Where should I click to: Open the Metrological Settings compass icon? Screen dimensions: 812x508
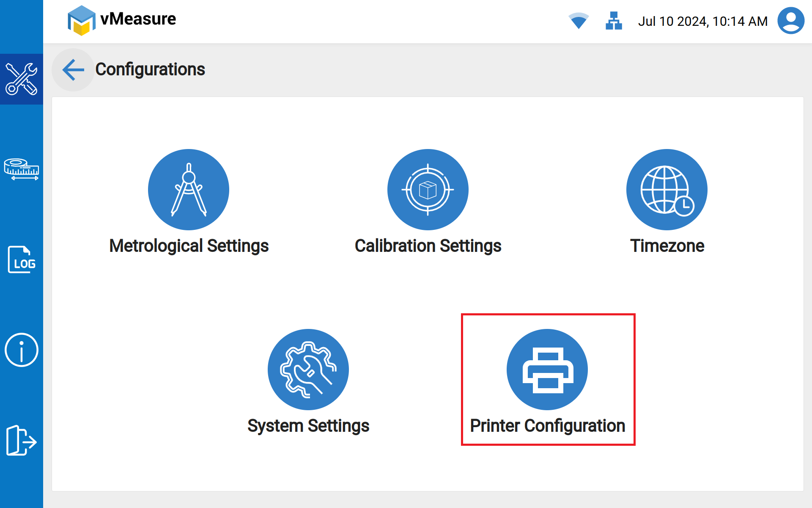pyautogui.click(x=189, y=190)
